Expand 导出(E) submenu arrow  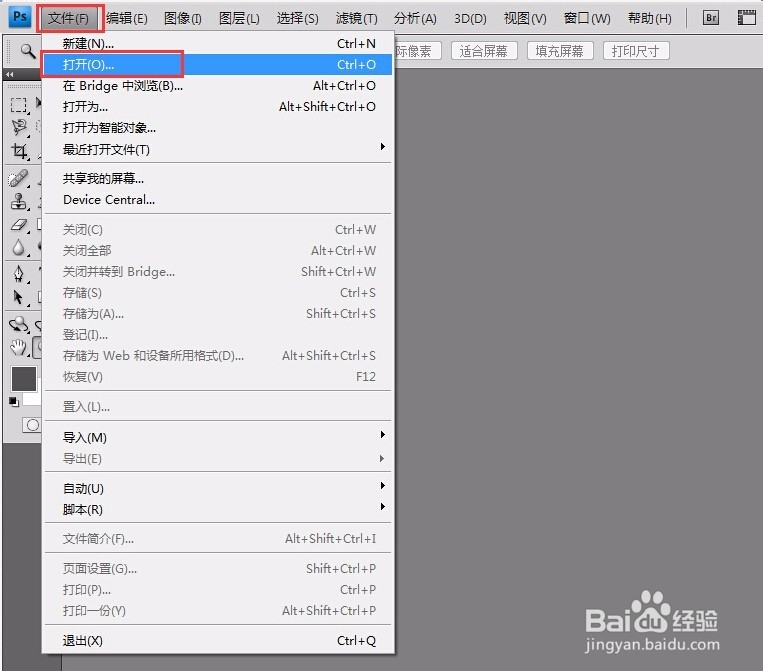[x=382, y=458]
